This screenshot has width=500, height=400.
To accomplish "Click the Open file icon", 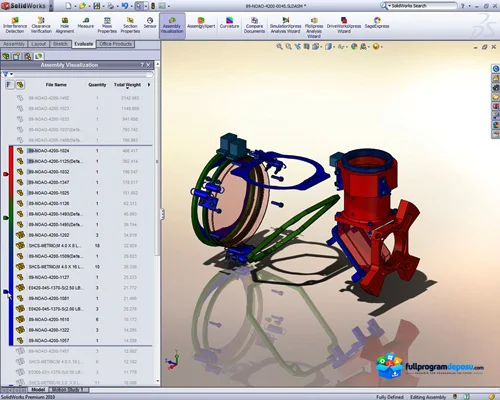I will (82, 6).
